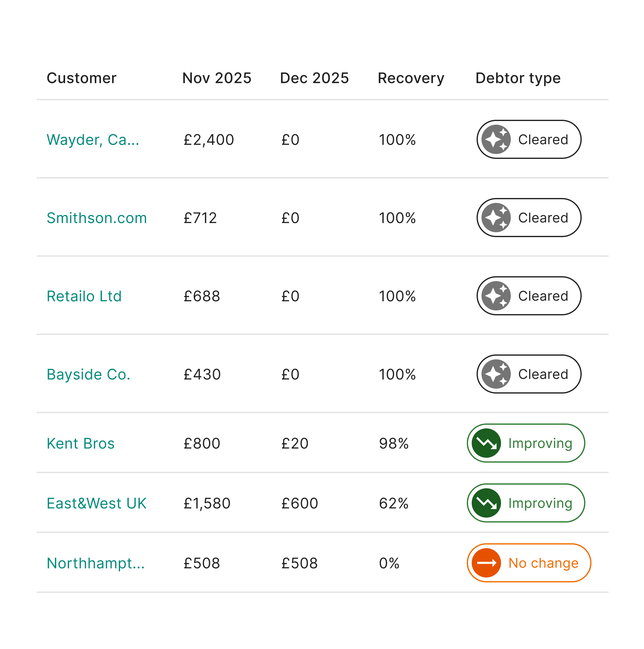Click the sparkle icon in Bayside Co.'s badge

click(496, 374)
